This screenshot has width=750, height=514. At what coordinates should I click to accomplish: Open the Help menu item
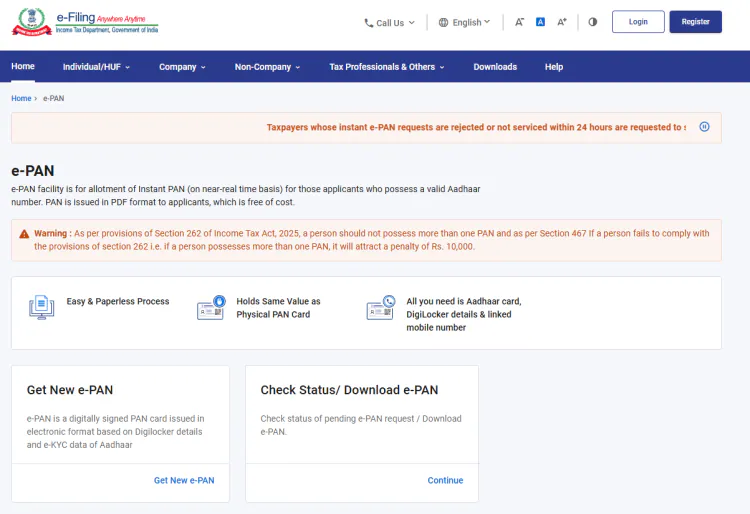click(x=554, y=67)
